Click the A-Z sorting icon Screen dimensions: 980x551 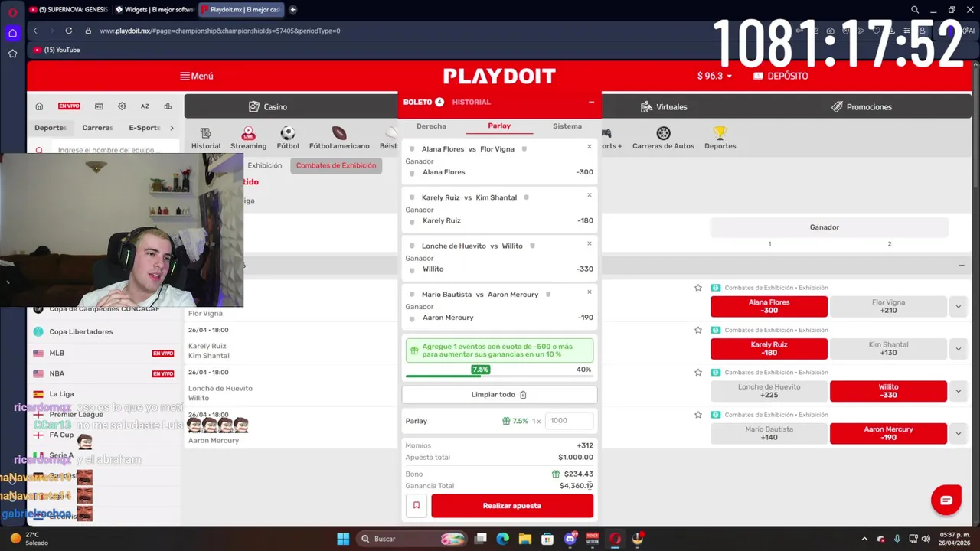click(x=145, y=106)
